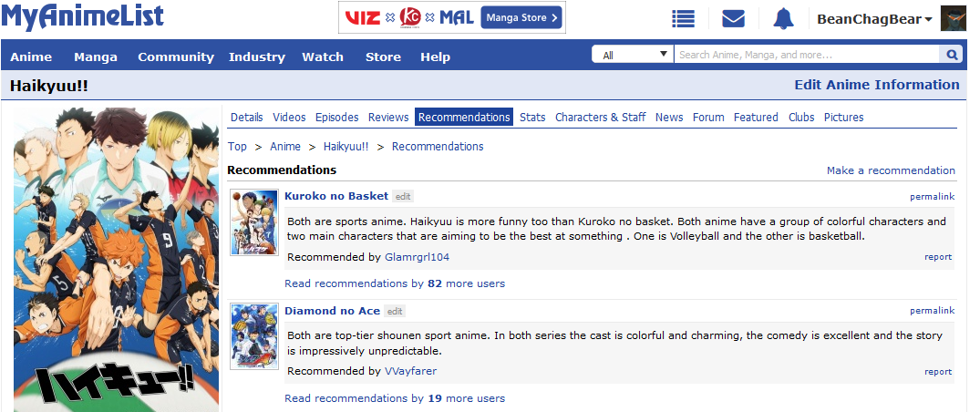This screenshot has width=980, height=412.
Task: Open the Anime navigation menu
Action: coord(31,57)
